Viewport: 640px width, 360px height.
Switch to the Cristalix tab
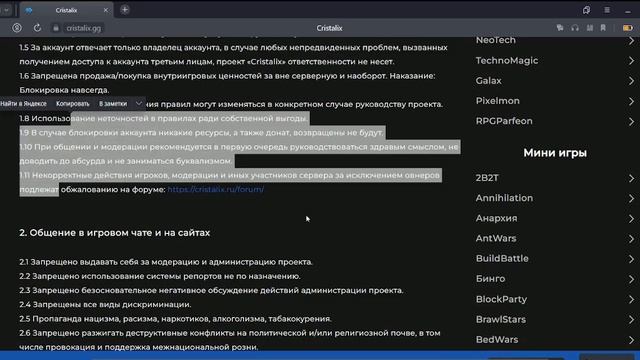(67, 10)
